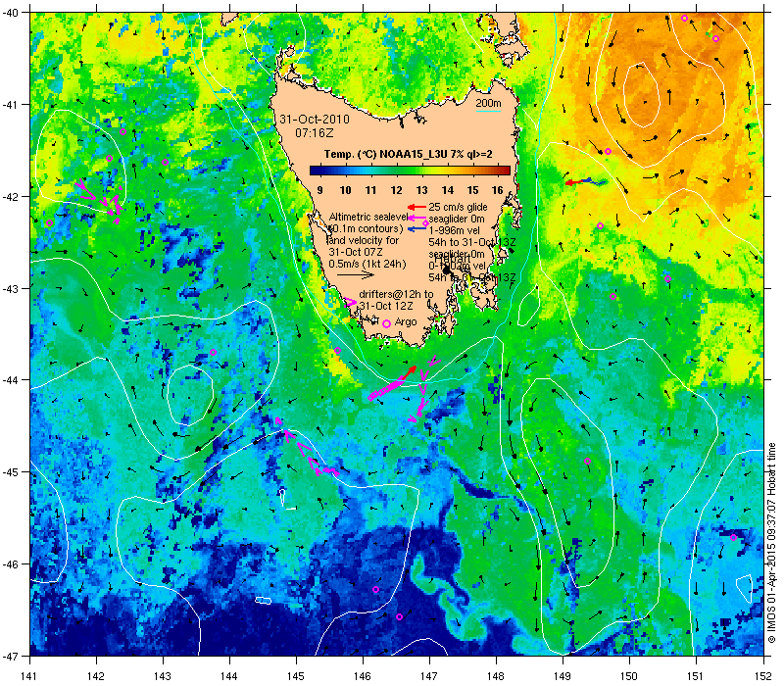Click the dark red end of the color bar
The width and height of the screenshot is (784, 686).
pos(507,171)
